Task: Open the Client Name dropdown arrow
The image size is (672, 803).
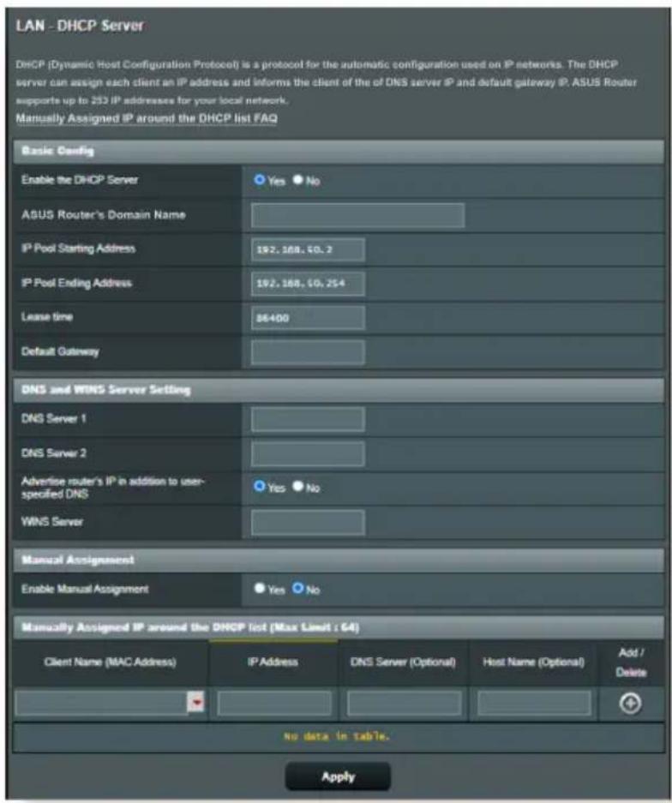Action: tap(196, 703)
